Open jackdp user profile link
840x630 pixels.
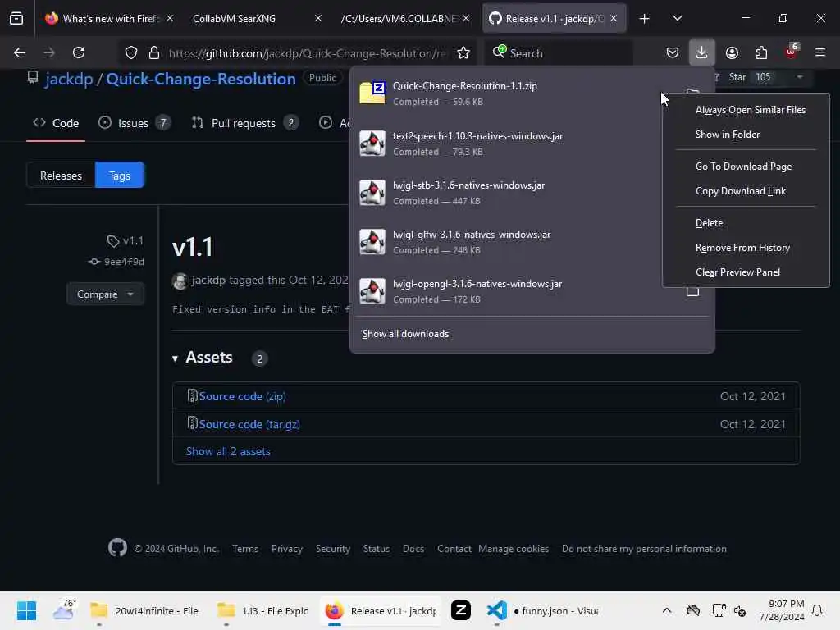coord(69,79)
